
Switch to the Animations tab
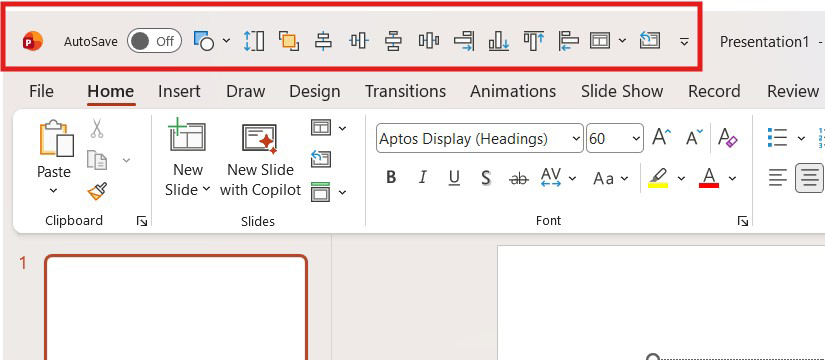(513, 91)
